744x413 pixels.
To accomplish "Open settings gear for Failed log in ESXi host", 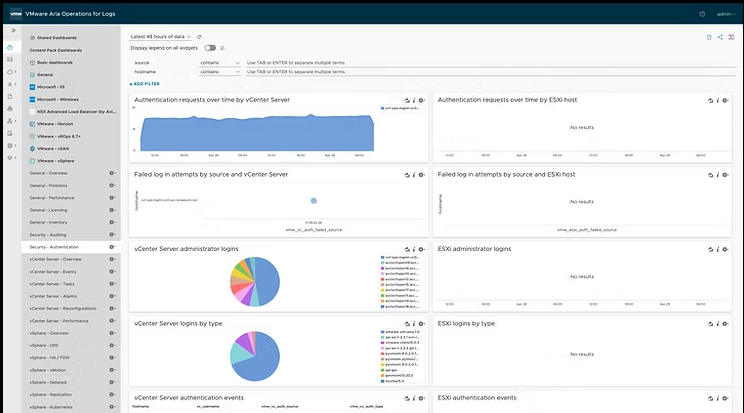I will [725, 175].
